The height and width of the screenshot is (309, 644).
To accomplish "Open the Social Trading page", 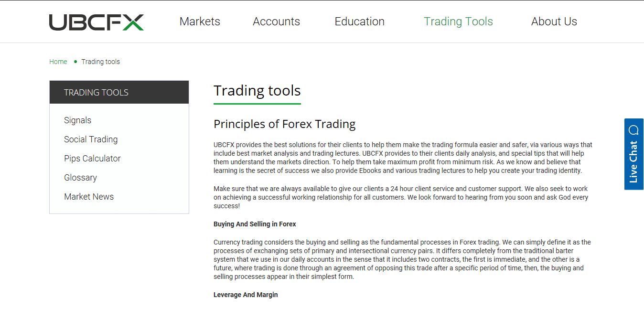I will click(91, 139).
